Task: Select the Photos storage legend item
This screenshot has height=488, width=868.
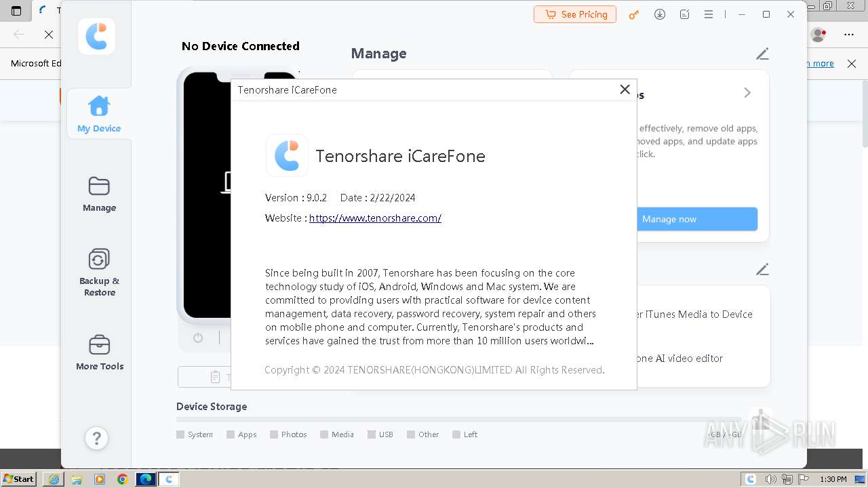Action: pos(288,434)
